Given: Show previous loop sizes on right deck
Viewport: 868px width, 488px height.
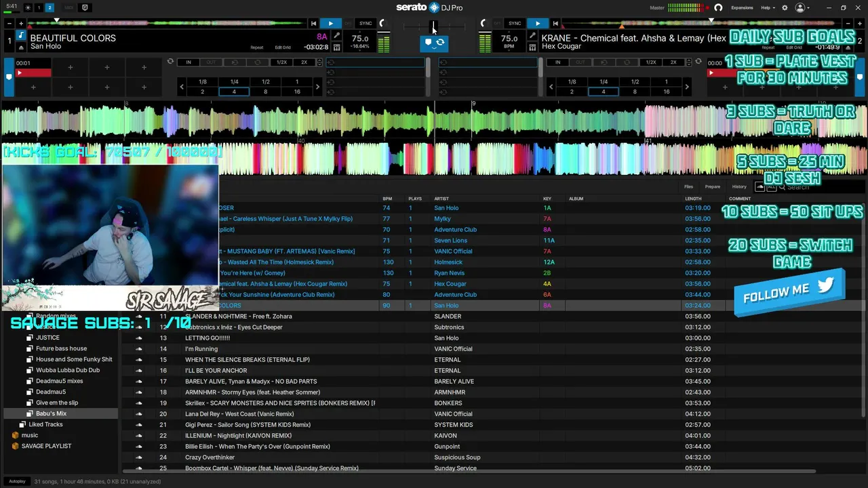Looking at the screenshot, I should tap(551, 87).
